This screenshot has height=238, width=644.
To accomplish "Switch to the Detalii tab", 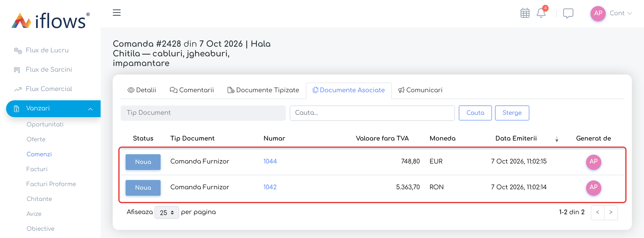I will pyautogui.click(x=142, y=90).
